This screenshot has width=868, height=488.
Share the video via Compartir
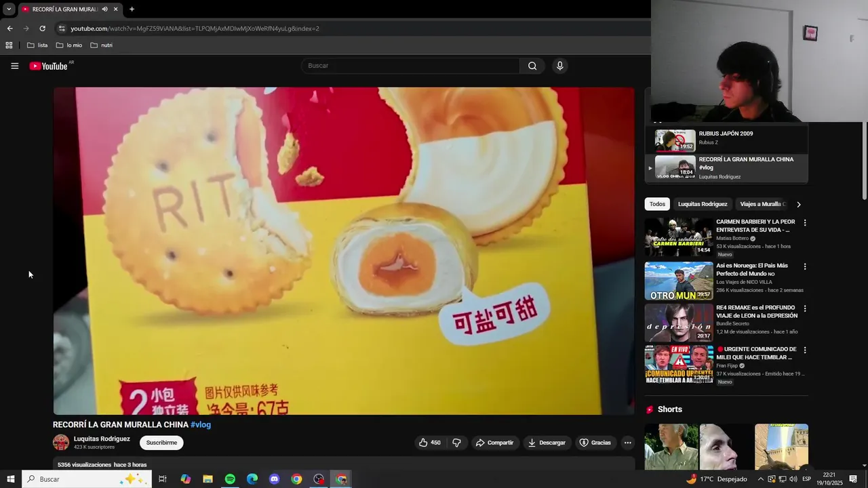[x=494, y=443]
